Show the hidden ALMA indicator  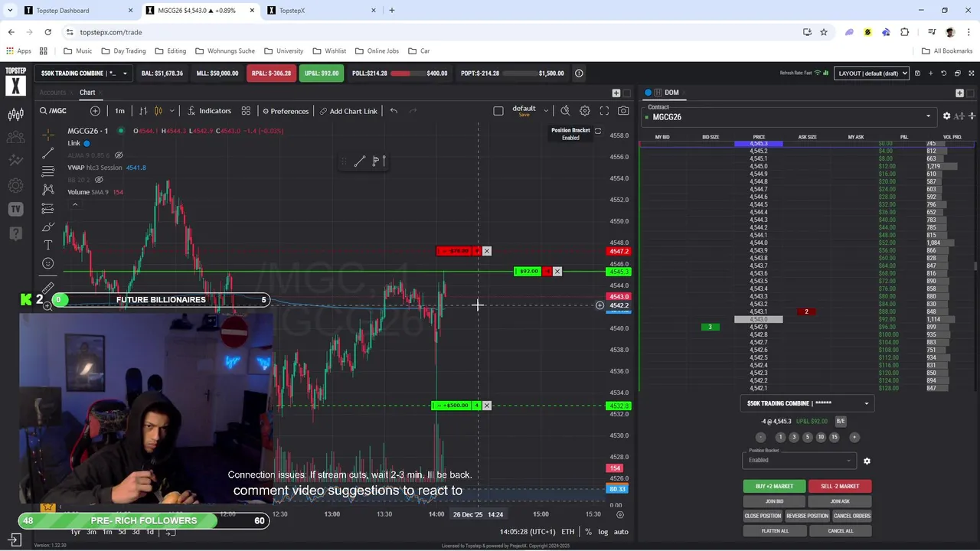pyautogui.click(x=119, y=155)
